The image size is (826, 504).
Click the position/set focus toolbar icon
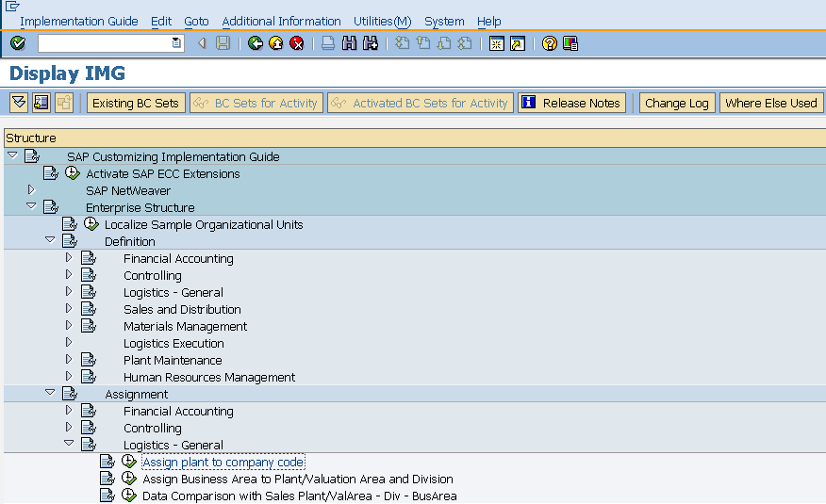point(41,102)
